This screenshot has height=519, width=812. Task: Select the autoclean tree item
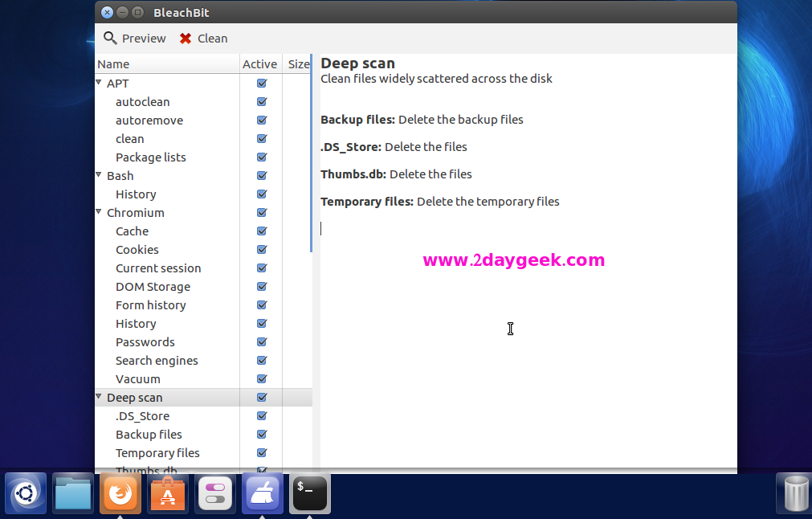[x=142, y=102]
